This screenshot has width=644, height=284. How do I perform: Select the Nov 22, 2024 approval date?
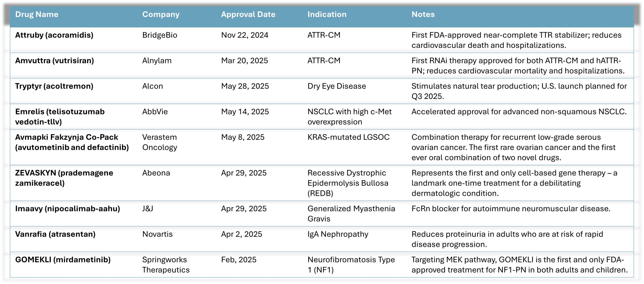245,35
